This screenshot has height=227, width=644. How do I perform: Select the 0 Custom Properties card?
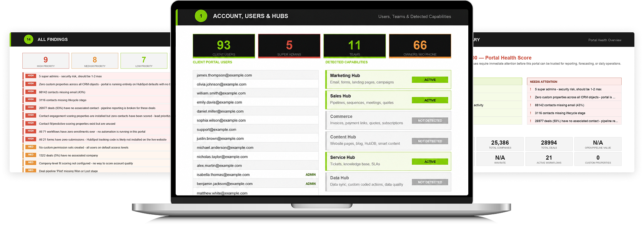tap(598, 159)
